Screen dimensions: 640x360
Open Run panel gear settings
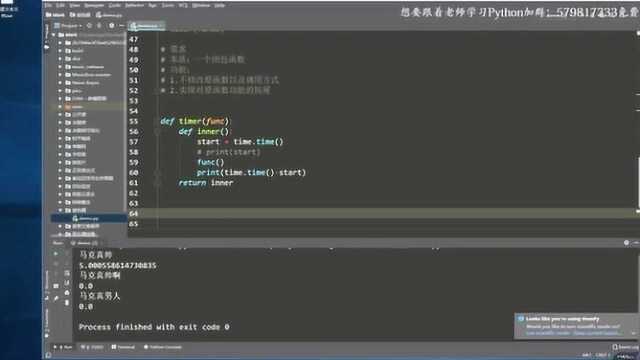pos(627,243)
